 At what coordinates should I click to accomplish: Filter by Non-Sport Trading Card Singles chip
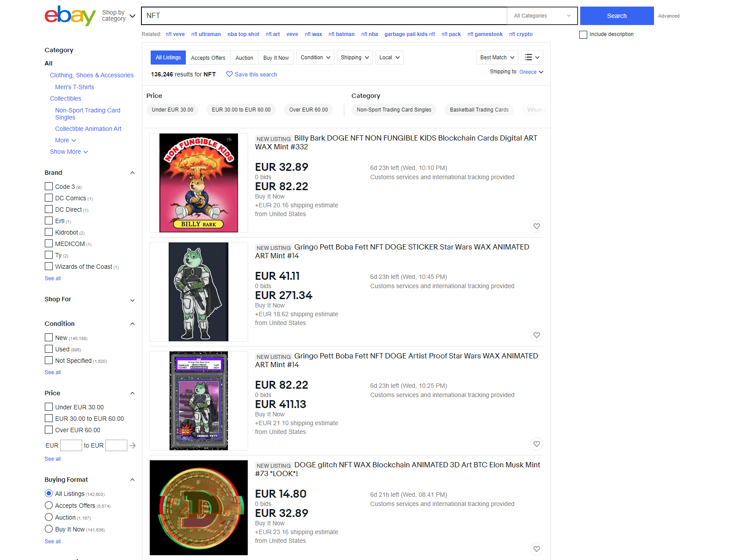coord(394,110)
